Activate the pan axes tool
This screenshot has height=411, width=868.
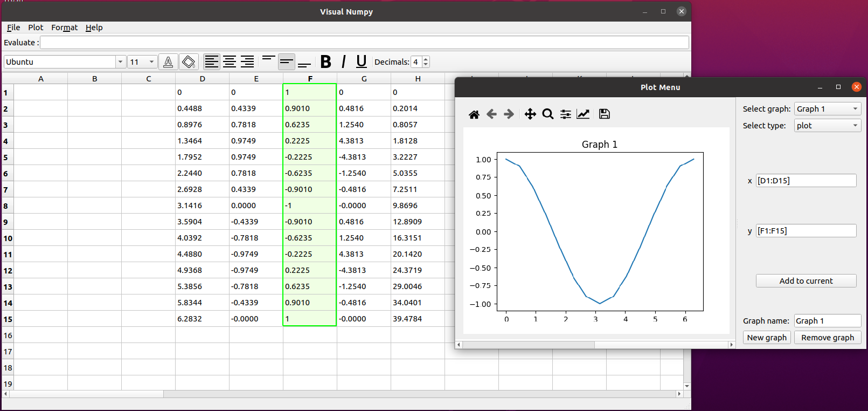coord(530,114)
